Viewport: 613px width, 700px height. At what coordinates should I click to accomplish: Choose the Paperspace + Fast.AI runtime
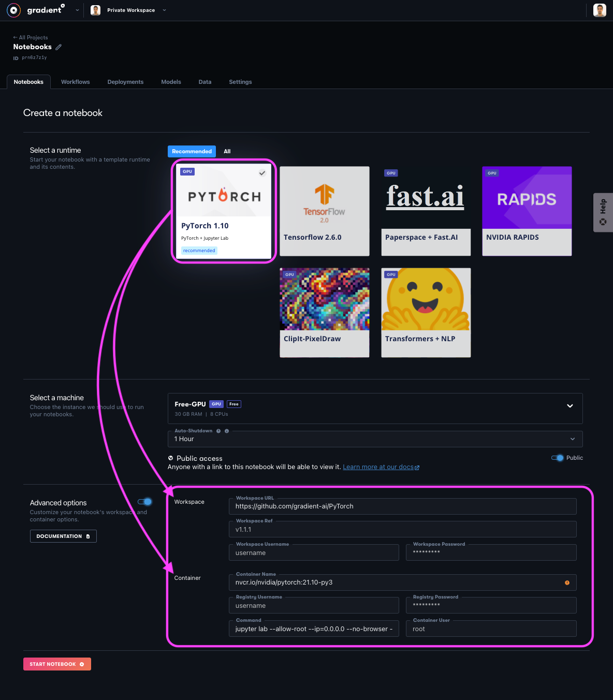click(426, 211)
